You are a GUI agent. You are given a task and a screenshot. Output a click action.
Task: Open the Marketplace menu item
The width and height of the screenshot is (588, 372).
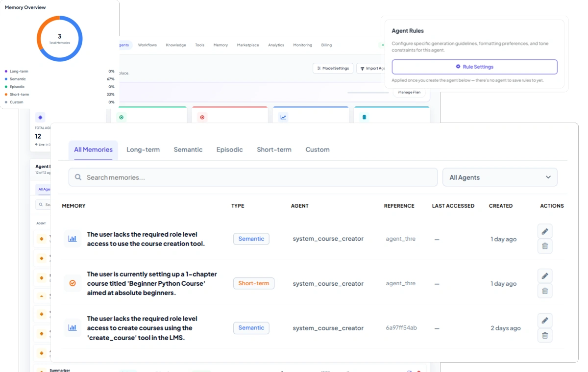(x=248, y=45)
